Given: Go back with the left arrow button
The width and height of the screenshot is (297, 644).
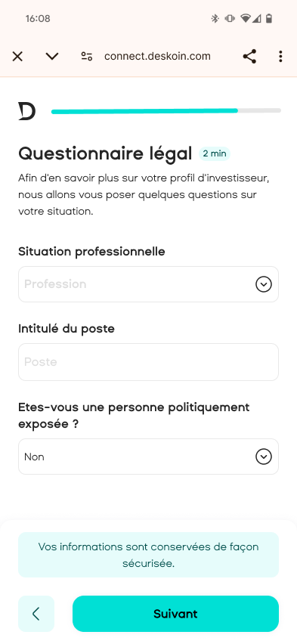Looking at the screenshot, I should pos(36,614).
